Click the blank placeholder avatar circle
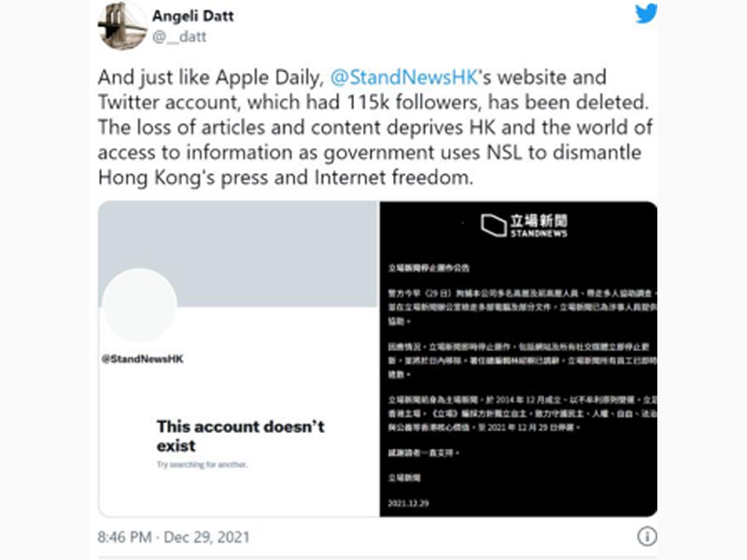The height and width of the screenshot is (560, 747). (x=139, y=305)
